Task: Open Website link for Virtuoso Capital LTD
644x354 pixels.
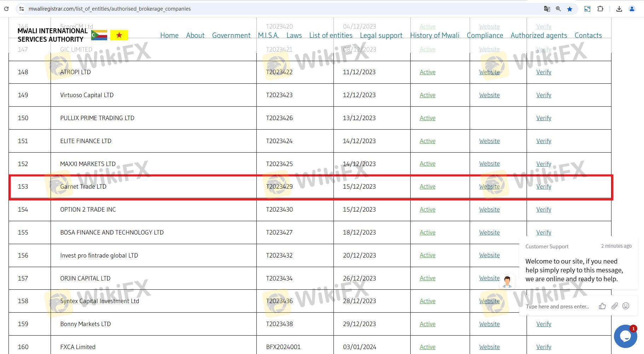Action: coord(489,95)
